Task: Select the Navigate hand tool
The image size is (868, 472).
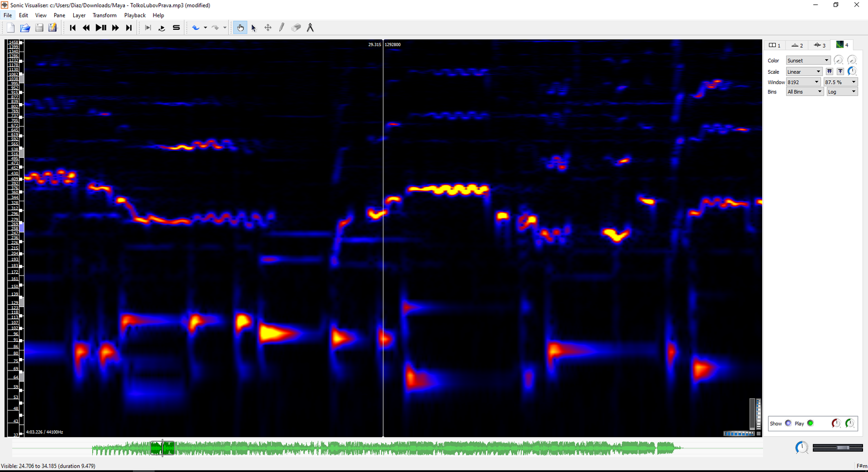Action: [x=240, y=28]
